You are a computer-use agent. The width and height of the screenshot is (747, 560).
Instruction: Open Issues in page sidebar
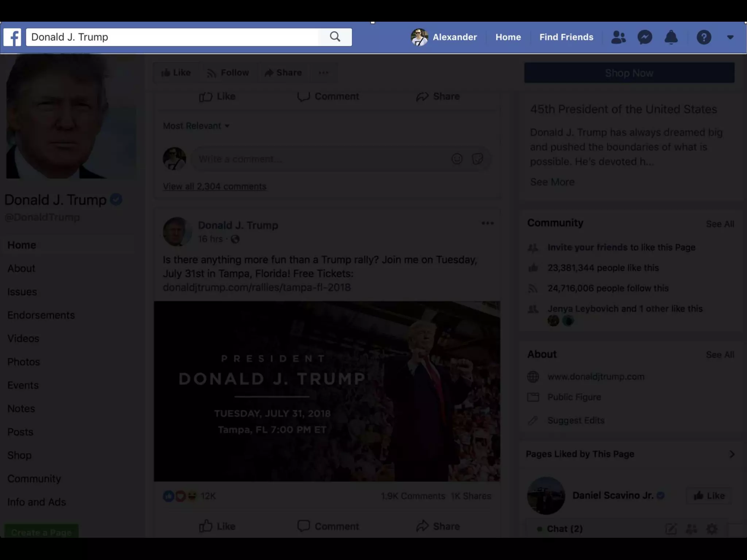(22, 292)
